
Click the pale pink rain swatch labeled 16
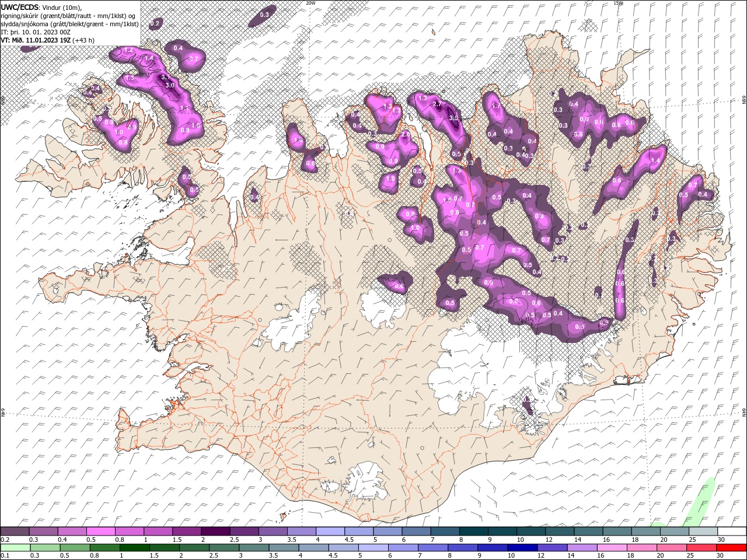pyautogui.click(x=613, y=548)
